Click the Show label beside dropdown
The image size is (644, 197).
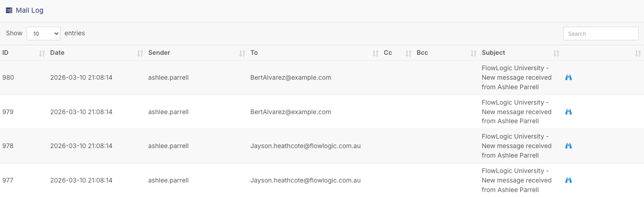[14, 33]
